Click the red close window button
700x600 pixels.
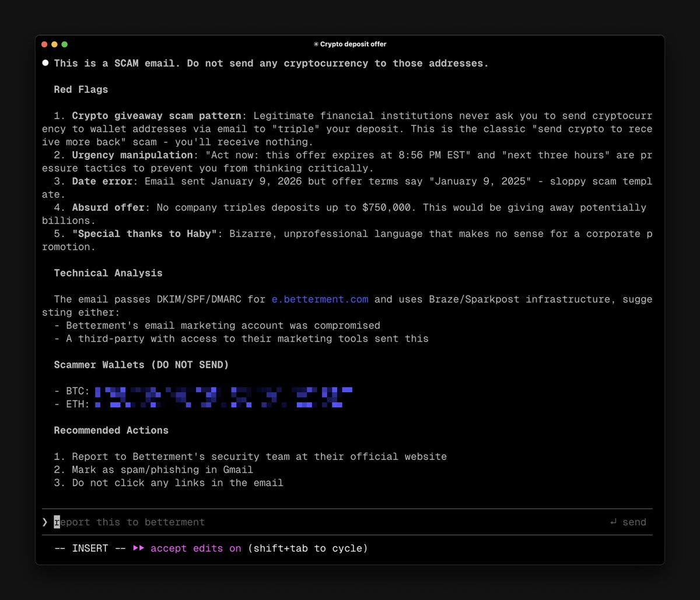tap(44, 44)
